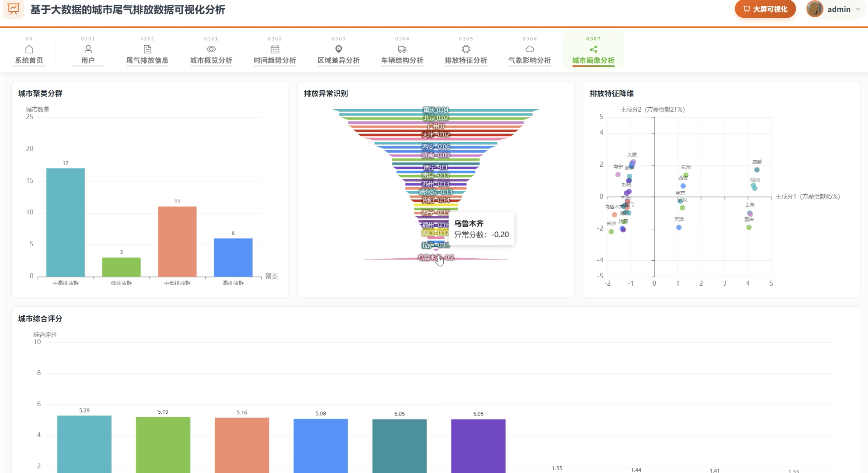
Task: Go to 用户 tab
Action: pos(88,60)
